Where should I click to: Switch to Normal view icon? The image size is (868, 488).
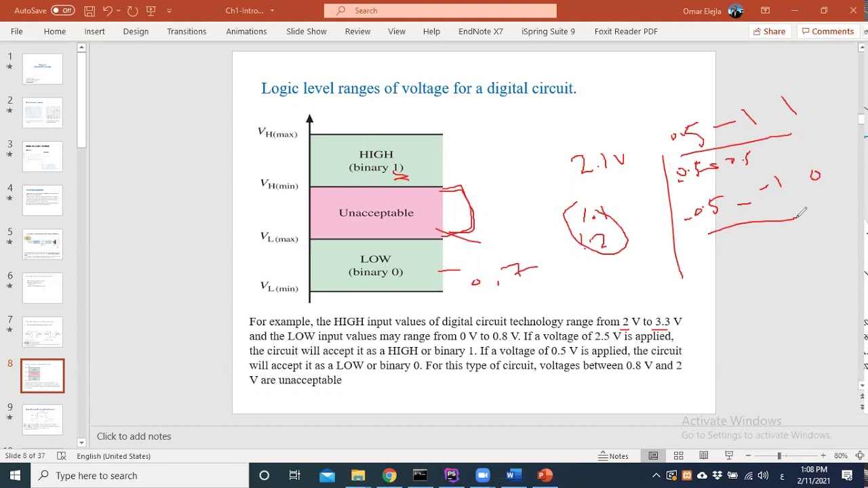tap(653, 456)
